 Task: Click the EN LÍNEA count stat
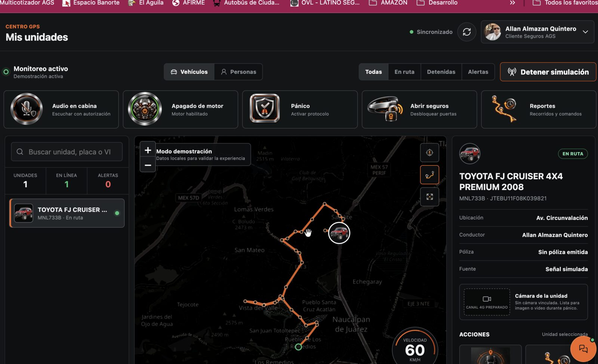(67, 181)
